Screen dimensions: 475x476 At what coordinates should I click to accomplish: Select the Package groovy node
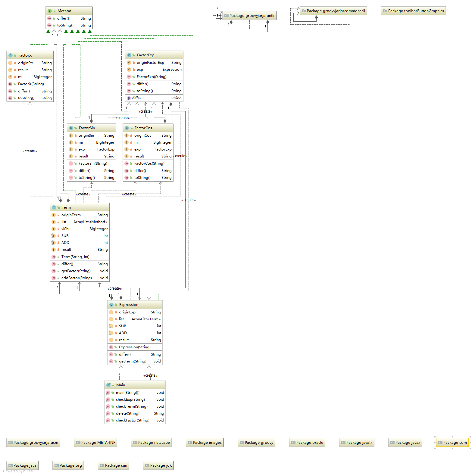point(256,443)
